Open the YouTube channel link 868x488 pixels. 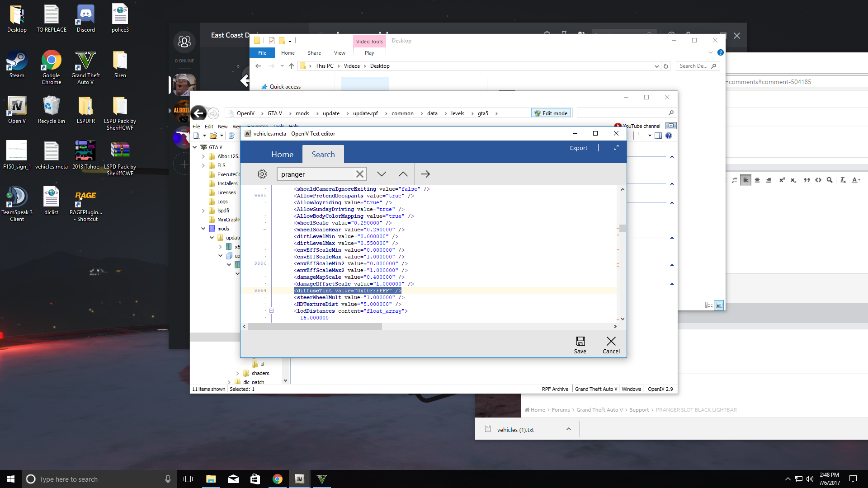point(641,126)
